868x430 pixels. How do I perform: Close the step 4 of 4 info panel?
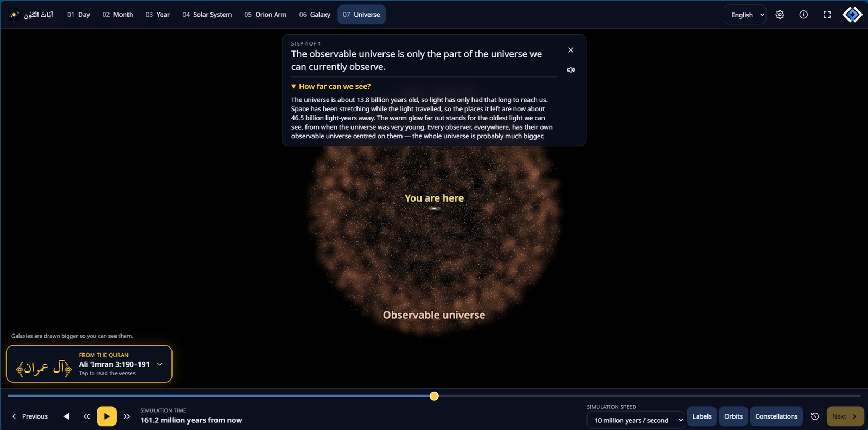point(571,50)
